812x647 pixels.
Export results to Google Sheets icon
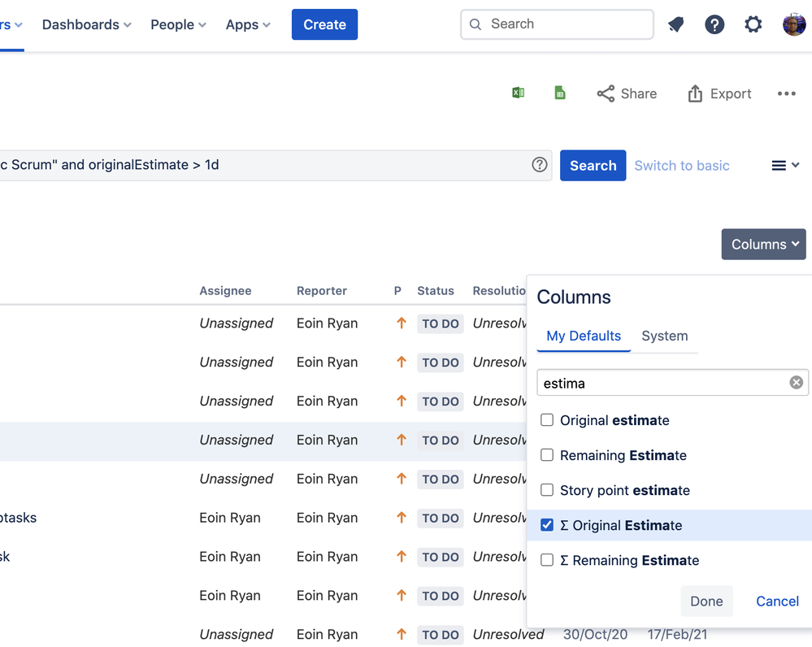(x=560, y=93)
